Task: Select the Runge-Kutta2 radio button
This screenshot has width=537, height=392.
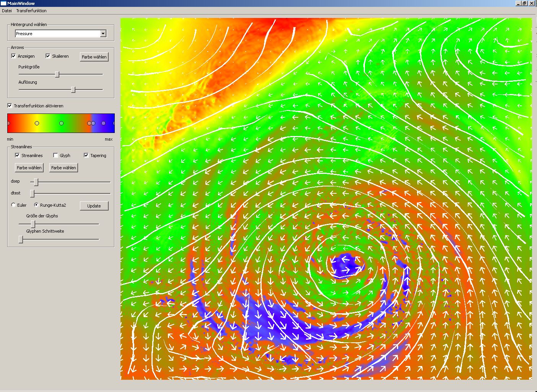Action: [36, 205]
